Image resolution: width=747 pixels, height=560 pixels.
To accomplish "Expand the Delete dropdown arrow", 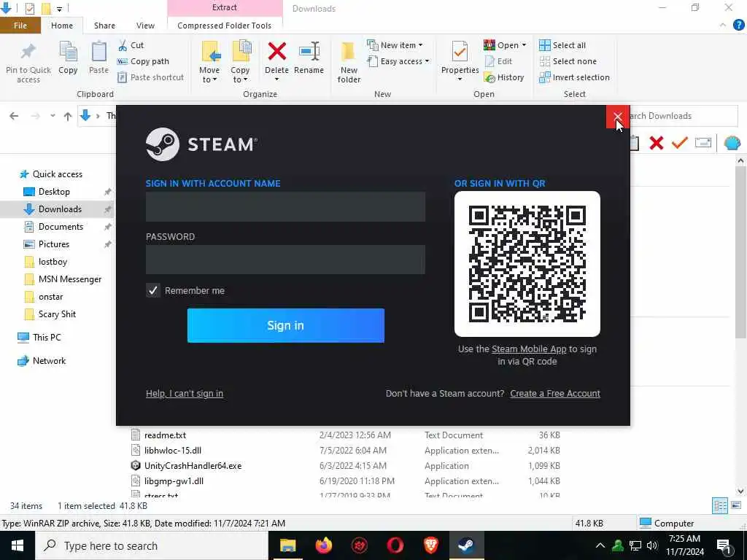I will click(x=276, y=79).
